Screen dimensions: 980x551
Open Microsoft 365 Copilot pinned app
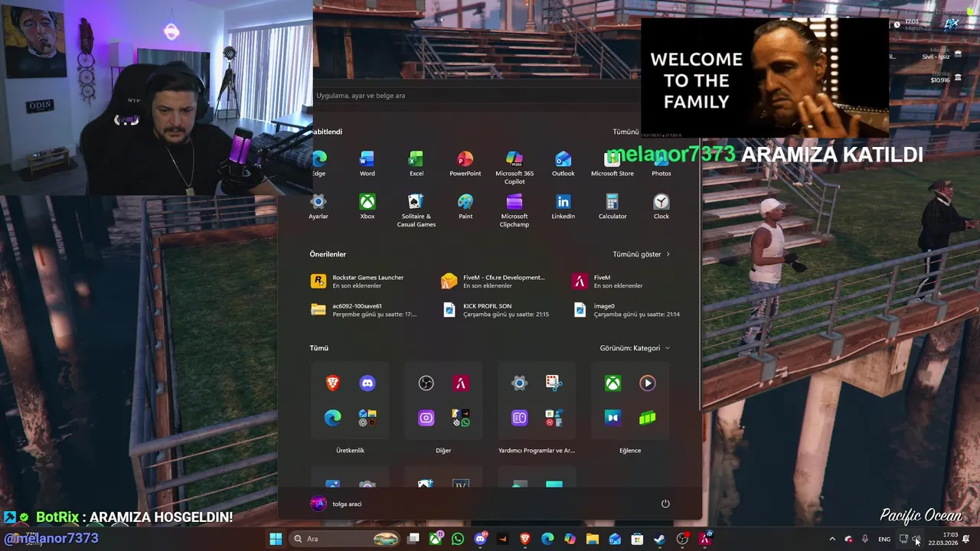pyautogui.click(x=514, y=168)
